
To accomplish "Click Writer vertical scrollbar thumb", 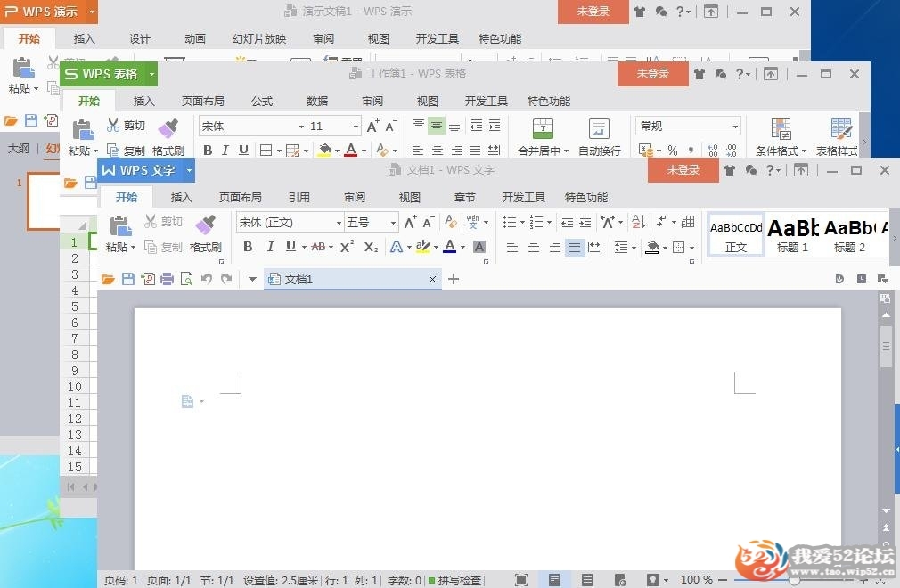I will pyautogui.click(x=887, y=346).
